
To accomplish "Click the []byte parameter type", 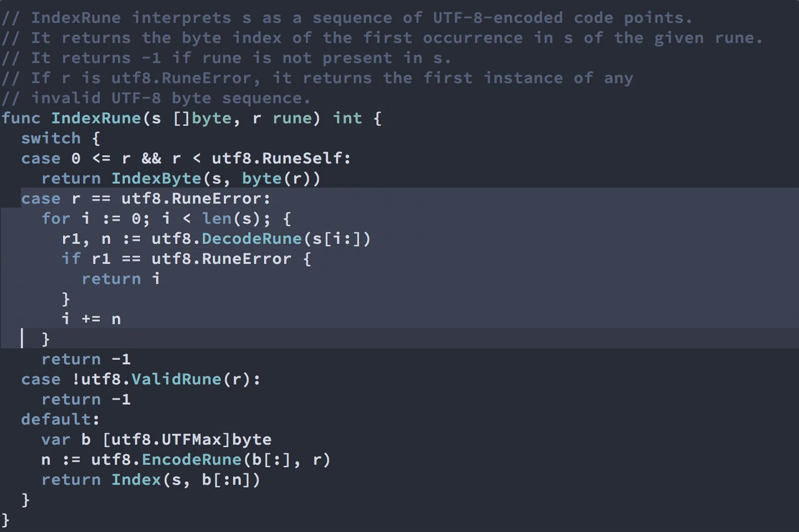I will pos(202,118).
